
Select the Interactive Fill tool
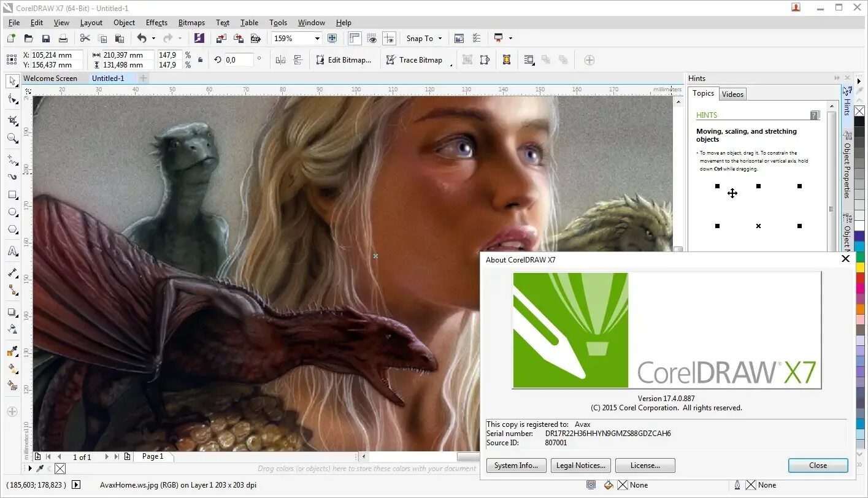point(12,369)
